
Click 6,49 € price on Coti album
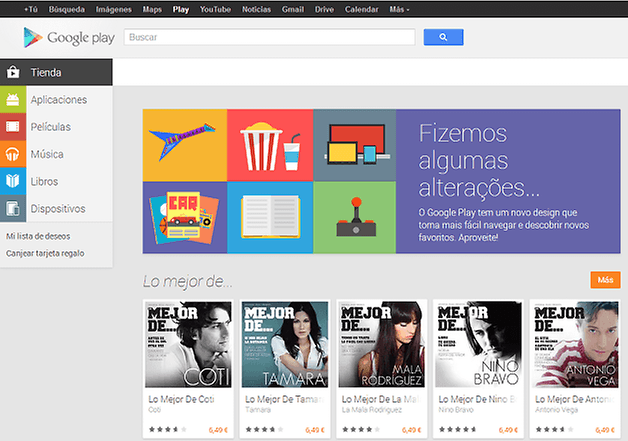218,430
